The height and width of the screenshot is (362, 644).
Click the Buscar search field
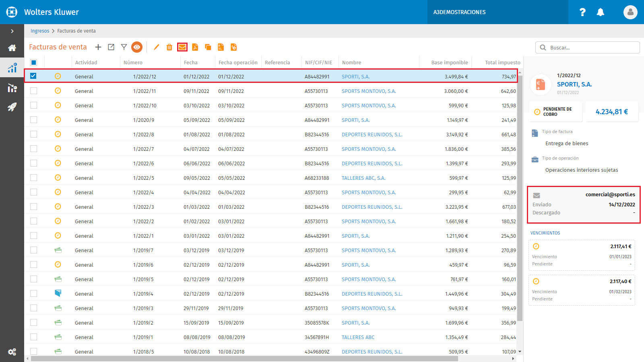(x=588, y=47)
